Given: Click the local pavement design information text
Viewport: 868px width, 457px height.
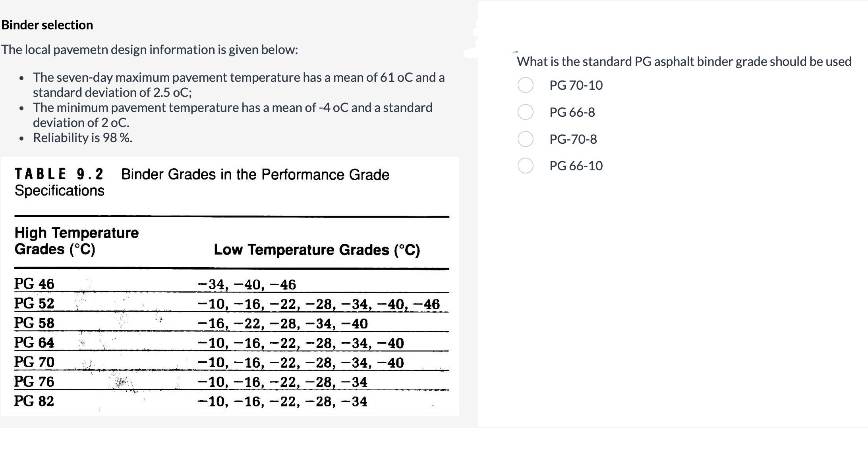Looking at the screenshot, I should [x=149, y=49].
